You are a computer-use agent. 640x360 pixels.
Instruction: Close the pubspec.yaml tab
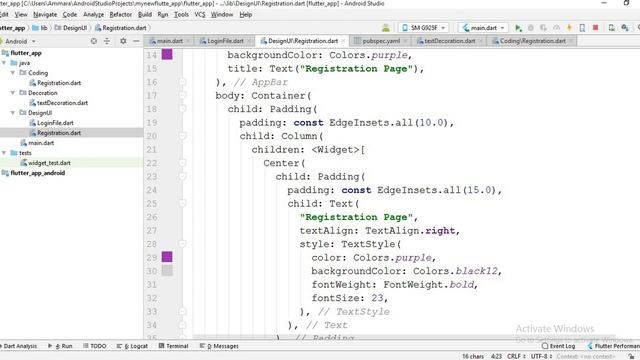coord(405,41)
